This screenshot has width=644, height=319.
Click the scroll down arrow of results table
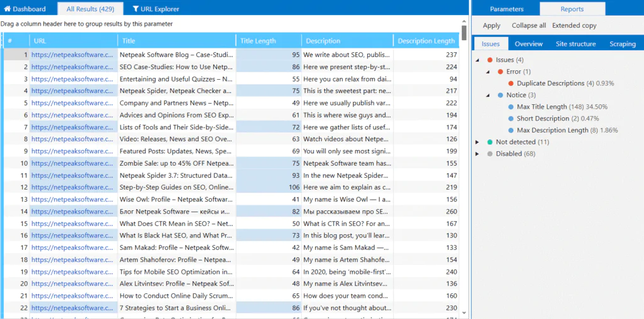pyautogui.click(x=464, y=313)
